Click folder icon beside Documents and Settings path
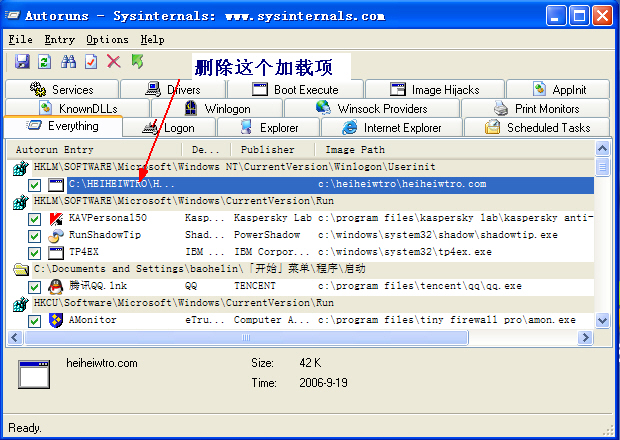Viewport: 620px width, 440px height. [21, 270]
